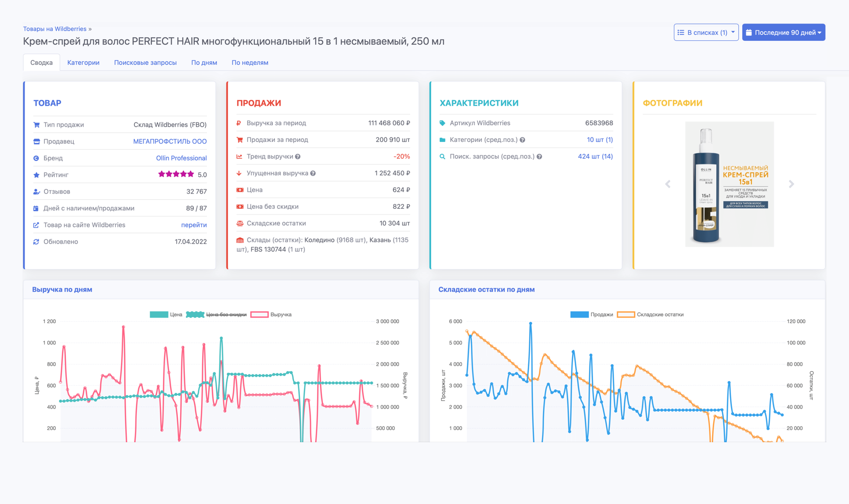Click the seller card icon beside Продавец
Image resolution: width=849 pixels, height=504 pixels.
coord(36,141)
